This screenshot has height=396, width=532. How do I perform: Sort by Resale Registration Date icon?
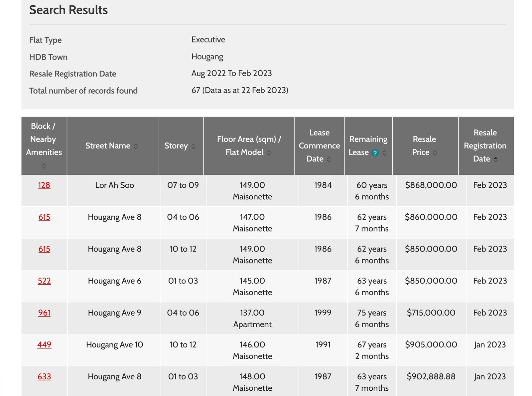tap(495, 159)
